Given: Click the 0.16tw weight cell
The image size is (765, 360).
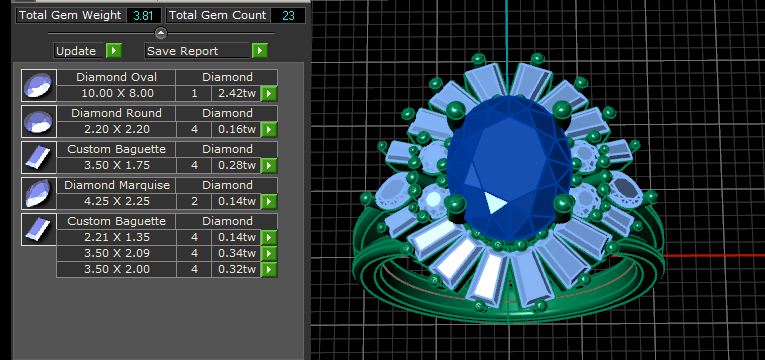Looking at the screenshot, I should click(237, 130).
